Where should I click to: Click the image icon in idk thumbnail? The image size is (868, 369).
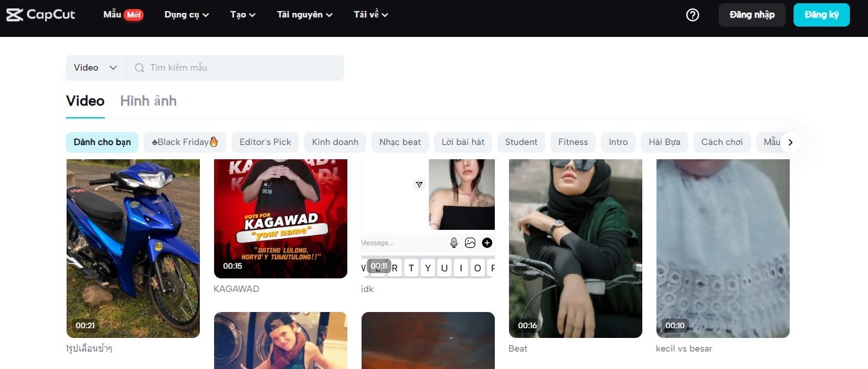470,243
